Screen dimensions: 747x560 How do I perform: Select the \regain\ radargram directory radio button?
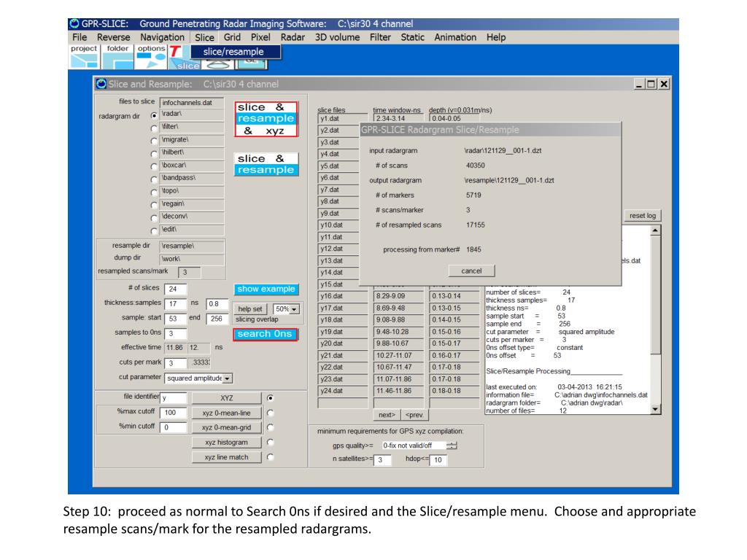153,205
